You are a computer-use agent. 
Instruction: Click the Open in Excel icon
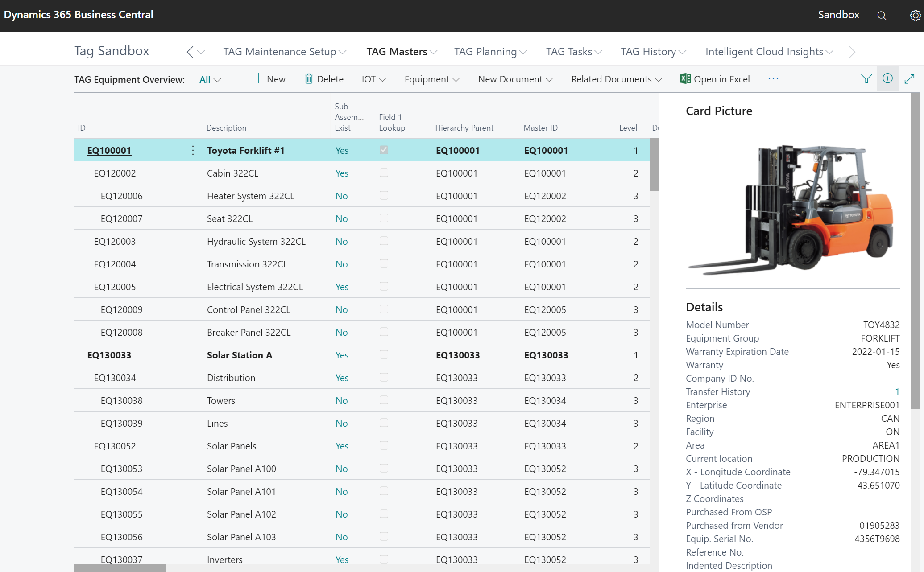click(685, 79)
